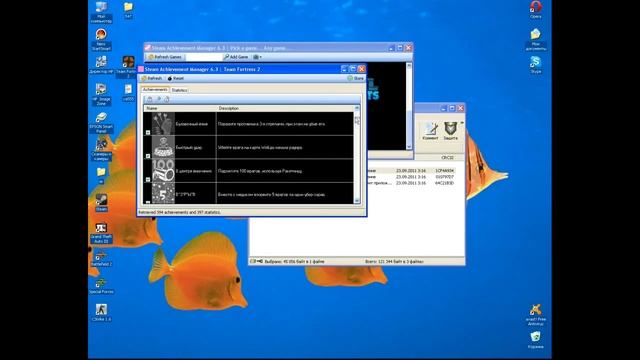The image size is (640, 360).
Task: Select the file row with CRC 01979707
Action: click(x=411, y=177)
